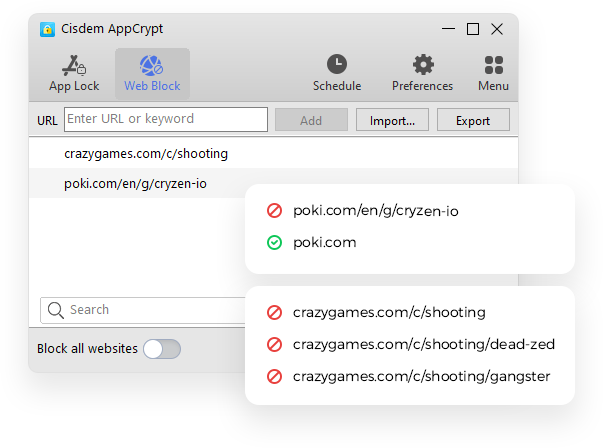Click crazygames.com/c/shooting/dead-zed entry text
The height and width of the screenshot is (448, 603).
pyautogui.click(x=424, y=344)
